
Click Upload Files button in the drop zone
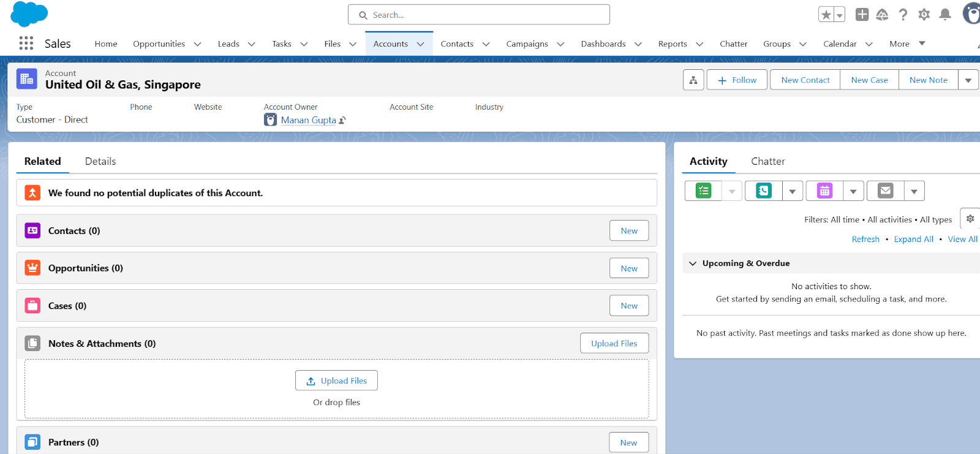coord(336,380)
